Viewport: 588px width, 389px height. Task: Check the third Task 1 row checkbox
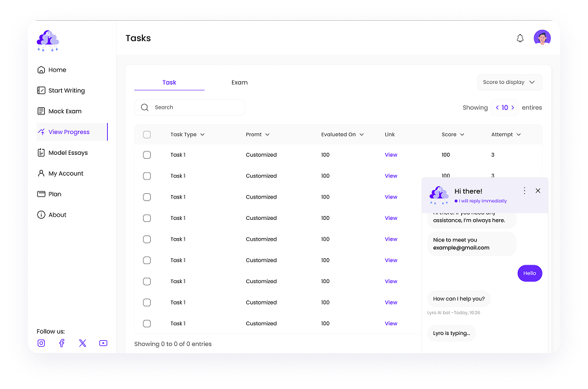point(147,196)
